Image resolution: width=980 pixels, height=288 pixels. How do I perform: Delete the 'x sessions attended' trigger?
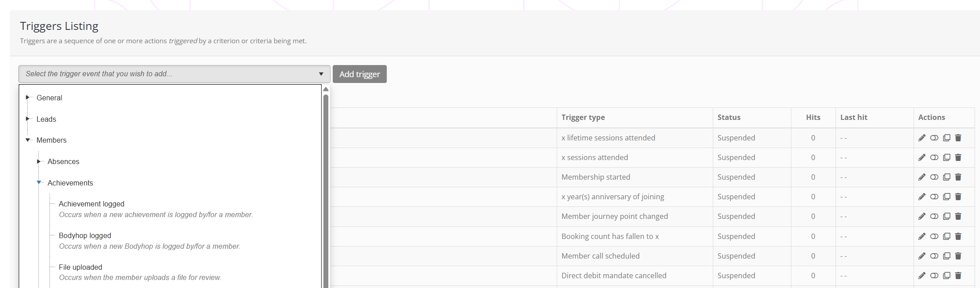click(958, 157)
